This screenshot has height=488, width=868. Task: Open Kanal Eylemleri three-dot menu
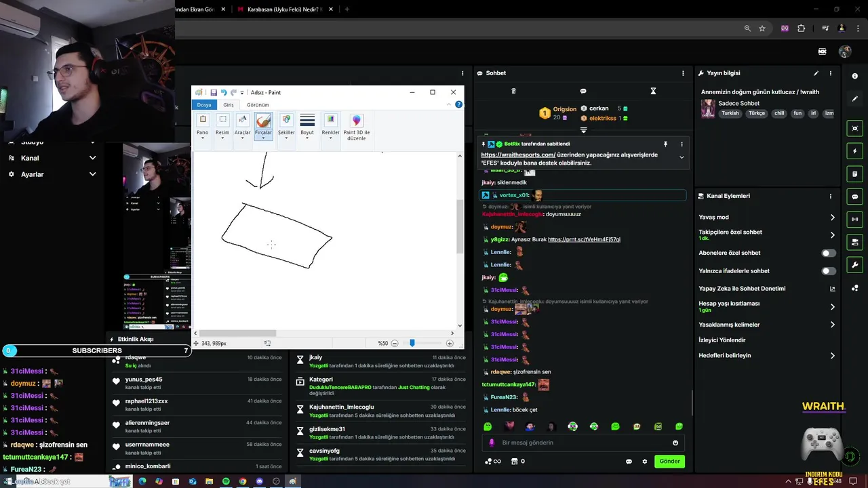(x=830, y=196)
